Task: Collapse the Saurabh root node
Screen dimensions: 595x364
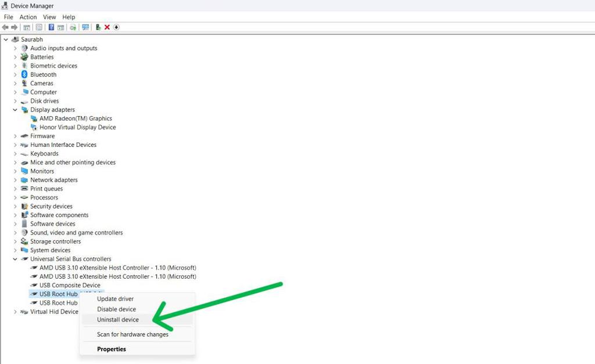Action: pyautogui.click(x=6, y=39)
